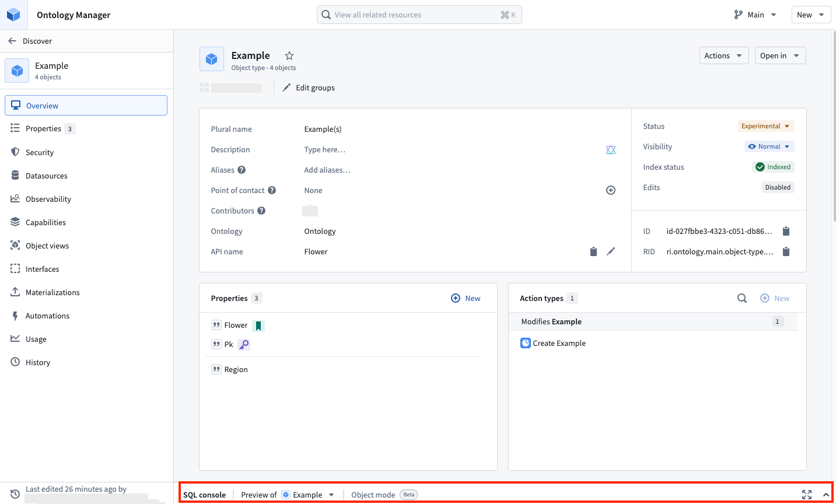Copy the object type ID

786,231
